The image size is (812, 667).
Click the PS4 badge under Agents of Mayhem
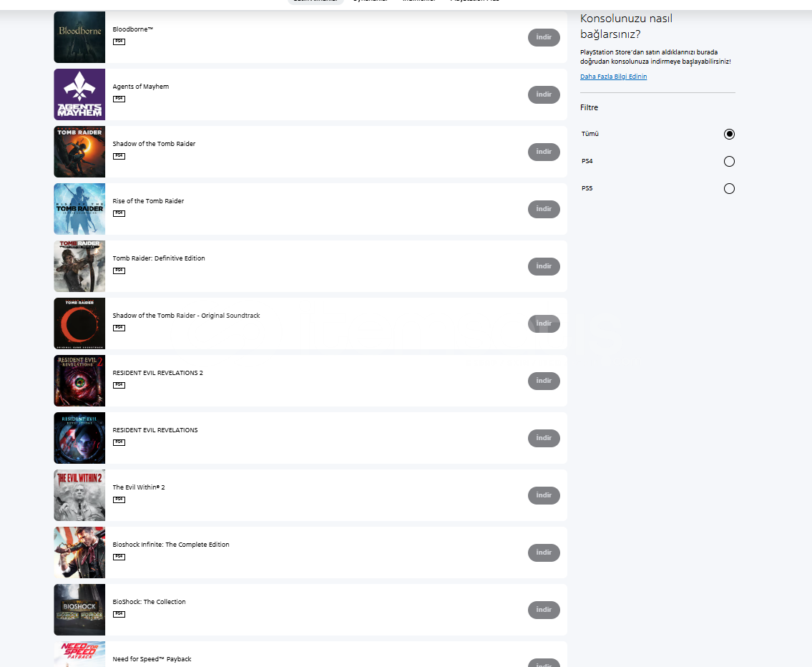point(119,99)
